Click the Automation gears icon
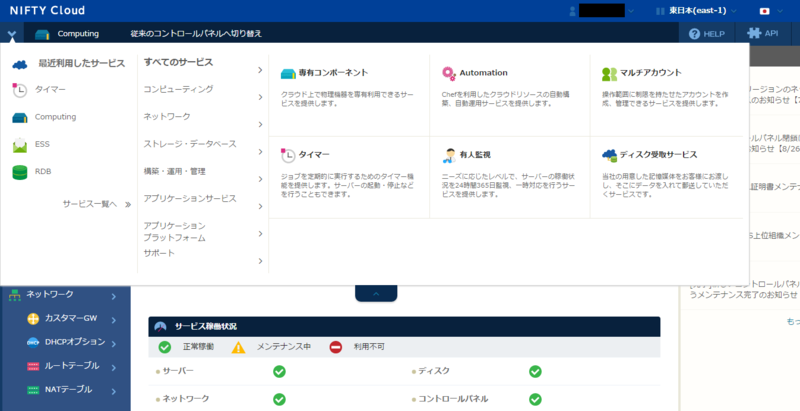The image size is (800, 411). pos(449,73)
